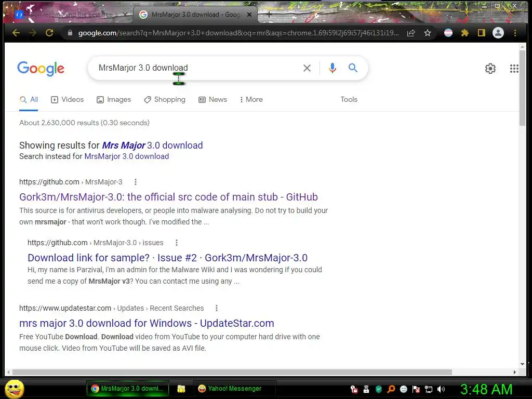The width and height of the screenshot is (532, 399).
Task: Open the Tools search filters
Action: pyautogui.click(x=349, y=99)
